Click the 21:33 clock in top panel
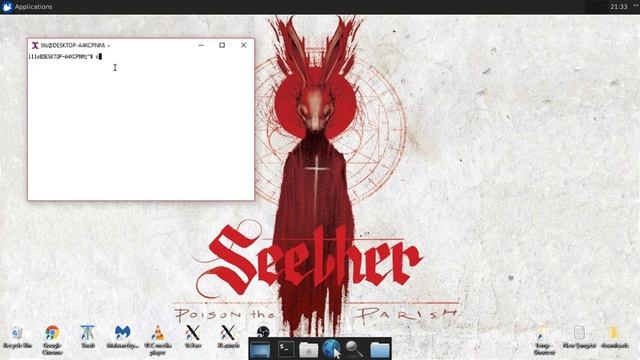The width and height of the screenshot is (640, 360). coord(618,7)
